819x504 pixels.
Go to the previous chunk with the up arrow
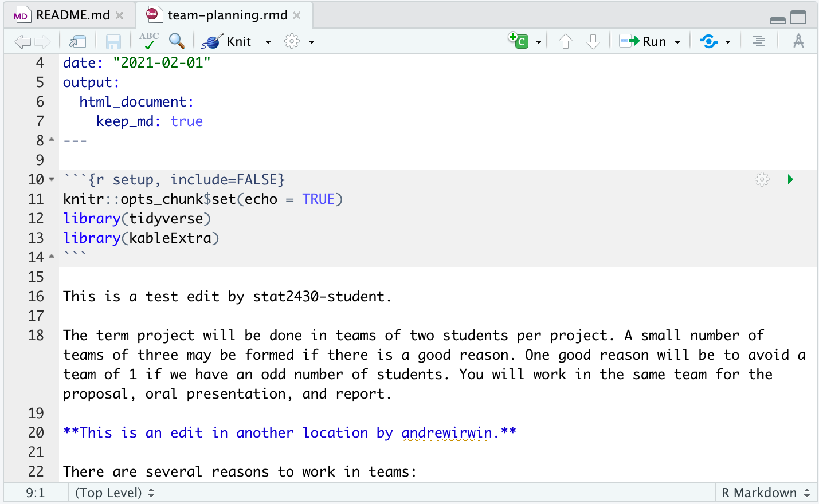[x=566, y=41]
